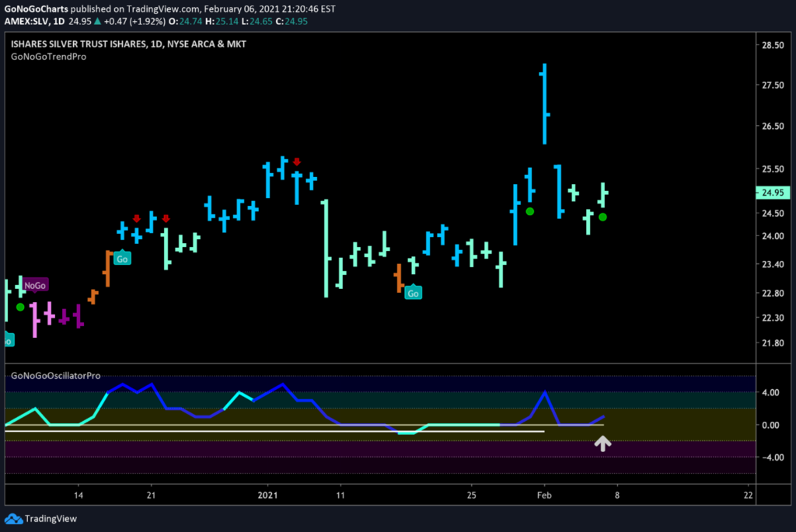This screenshot has height=532, width=796.
Task: Click the TradingView wordmark at the bottom
Action: pos(51,519)
